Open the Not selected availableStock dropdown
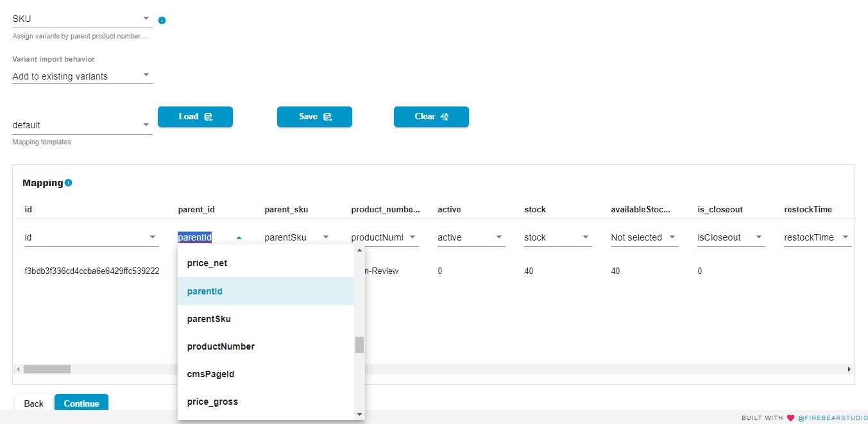This screenshot has height=424, width=868. pos(671,237)
